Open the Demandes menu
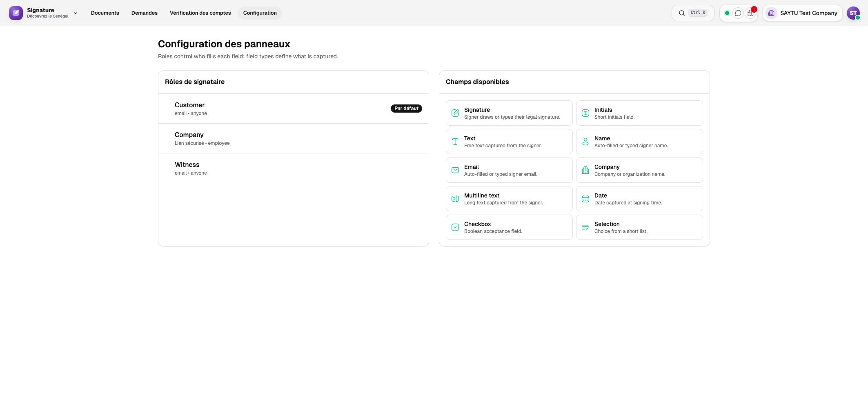Image resolution: width=868 pixels, height=408 pixels. 145,13
